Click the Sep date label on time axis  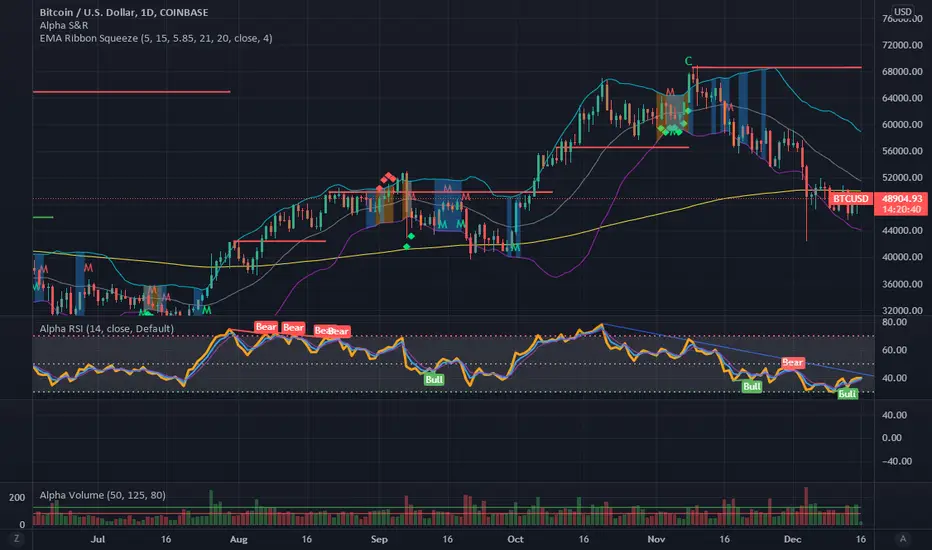coord(379,539)
